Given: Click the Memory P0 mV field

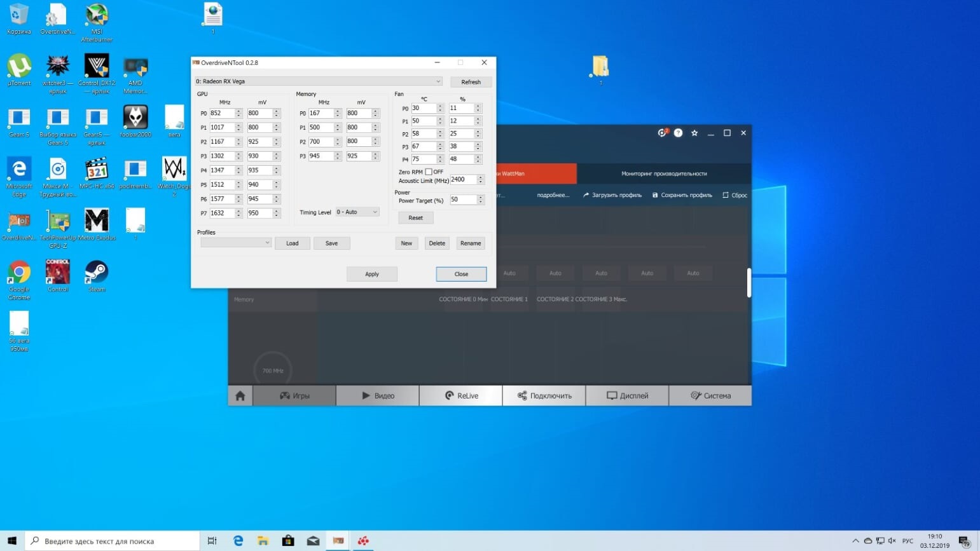Looking at the screenshot, I should coord(359,113).
